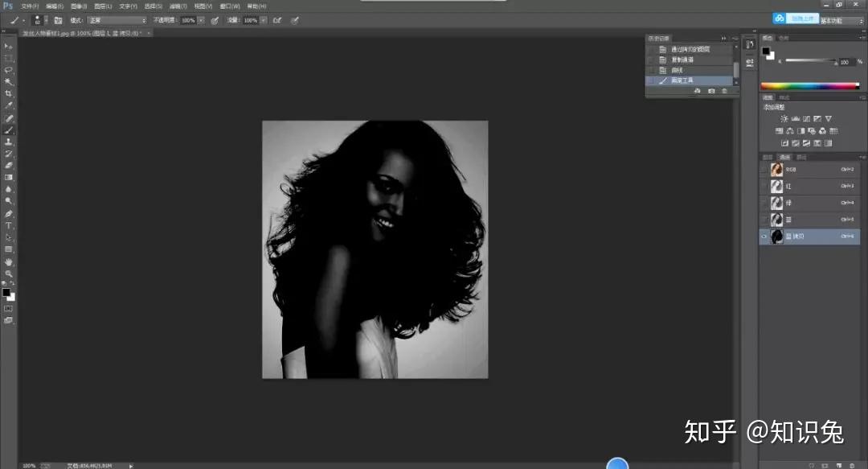The height and width of the screenshot is (469, 868).
Task: Open the brush blending mode dropdown
Action: point(117,20)
